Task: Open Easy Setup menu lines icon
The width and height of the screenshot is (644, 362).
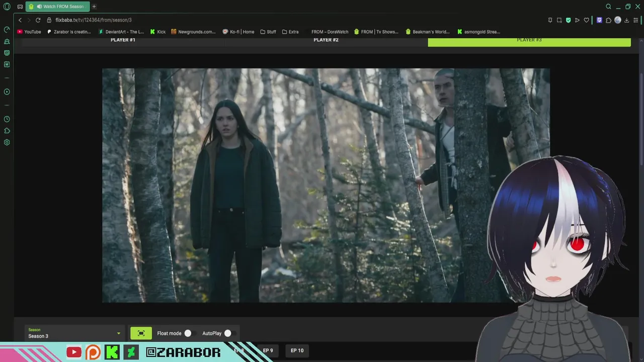Action: tap(635, 20)
